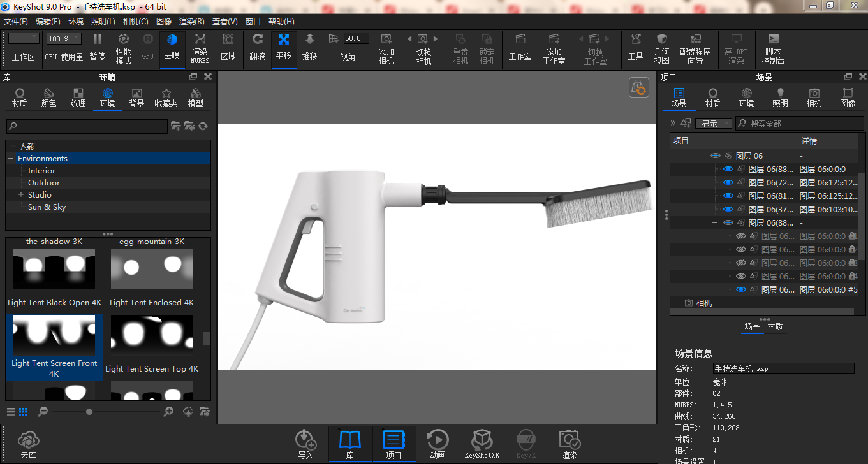Viewport: 868px width, 464px height.
Task: Hide the 图层 06(81... layer
Action: click(x=728, y=196)
